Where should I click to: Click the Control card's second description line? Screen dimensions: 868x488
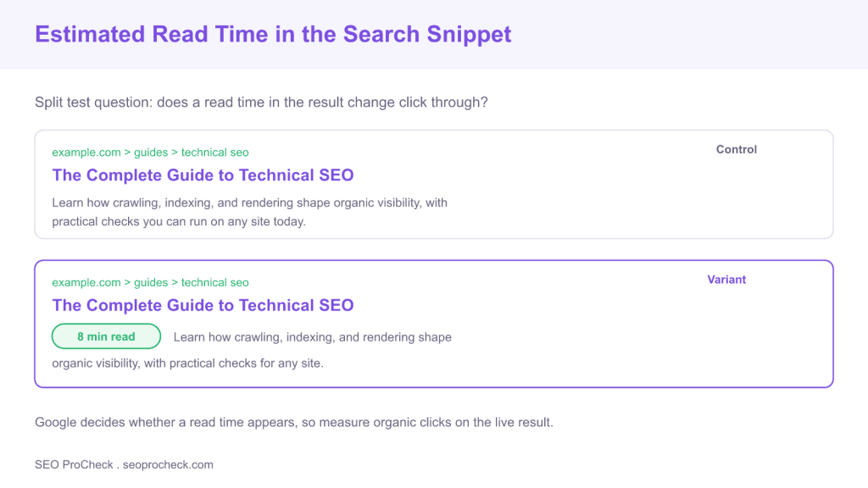pyautogui.click(x=179, y=222)
